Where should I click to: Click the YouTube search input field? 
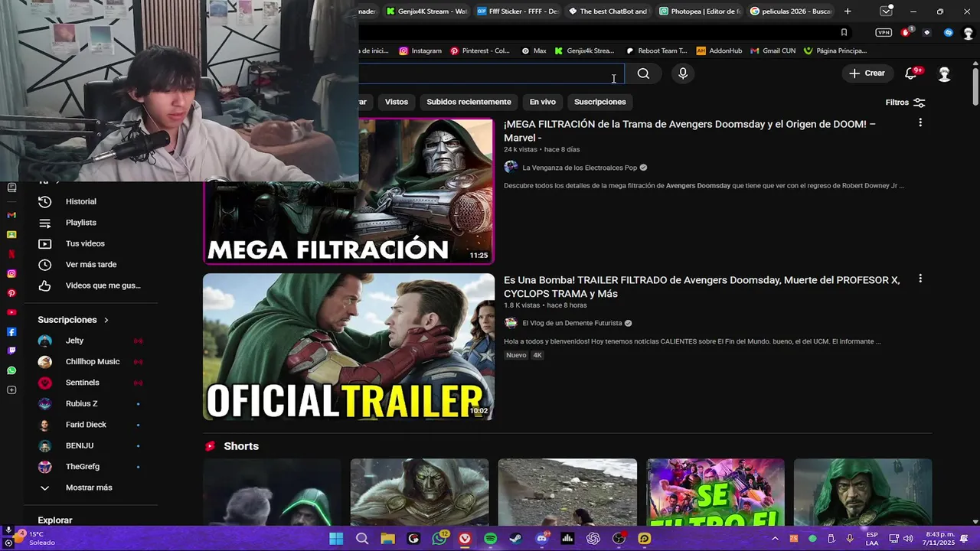(492, 73)
